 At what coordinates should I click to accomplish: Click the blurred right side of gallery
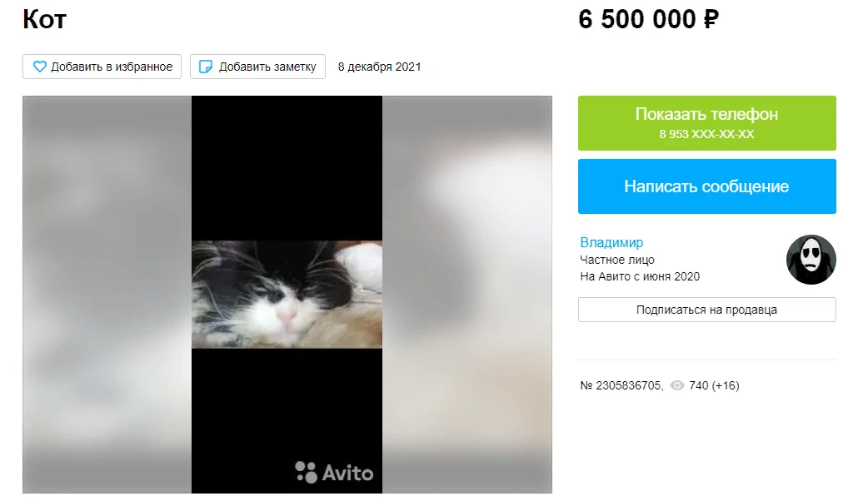[467, 294]
